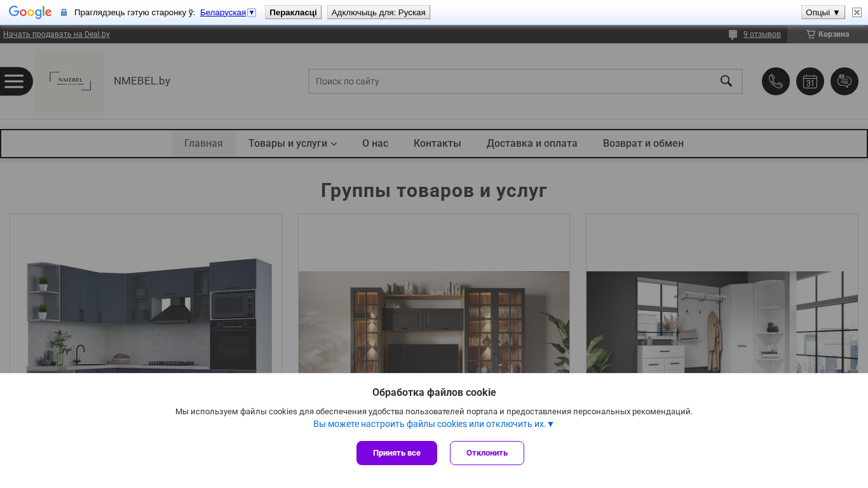868x488 pixels.
Task: Expand cookie settings link
Action: click(433, 424)
